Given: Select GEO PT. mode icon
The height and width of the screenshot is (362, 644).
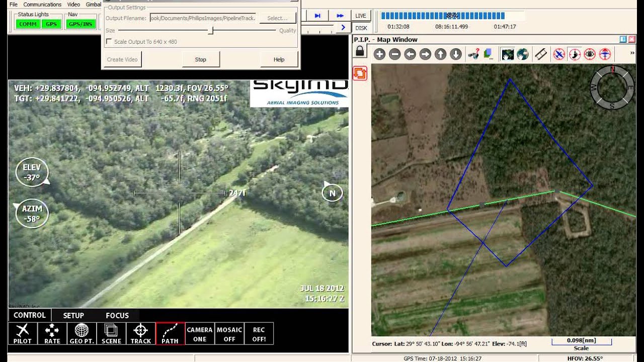Looking at the screenshot, I should pyautogui.click(x=82, y=333).
